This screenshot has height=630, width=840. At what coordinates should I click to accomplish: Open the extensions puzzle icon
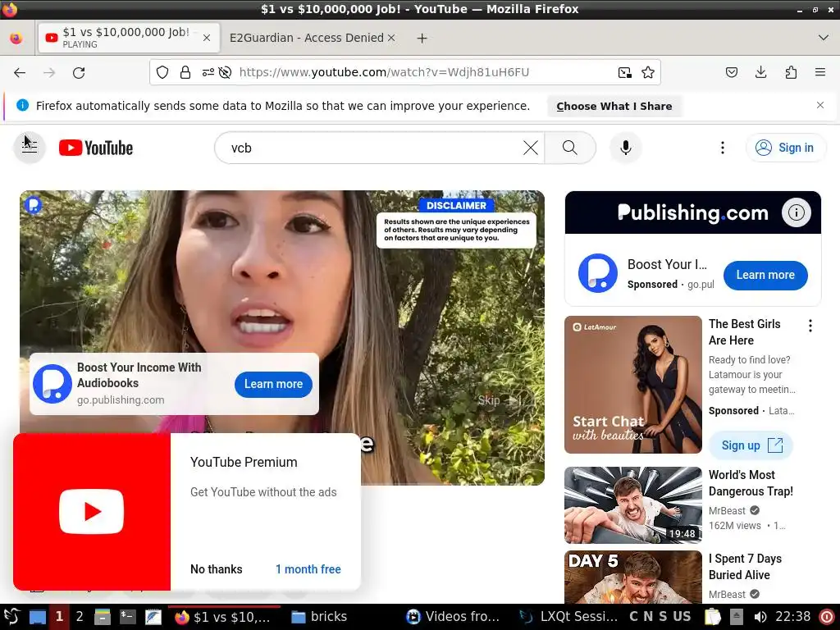(791, 72)
